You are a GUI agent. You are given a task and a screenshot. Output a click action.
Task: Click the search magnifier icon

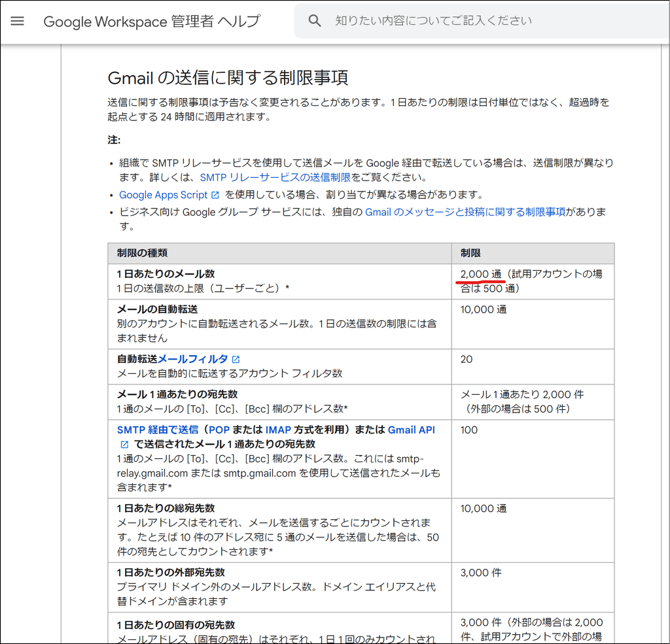[315, 20]
